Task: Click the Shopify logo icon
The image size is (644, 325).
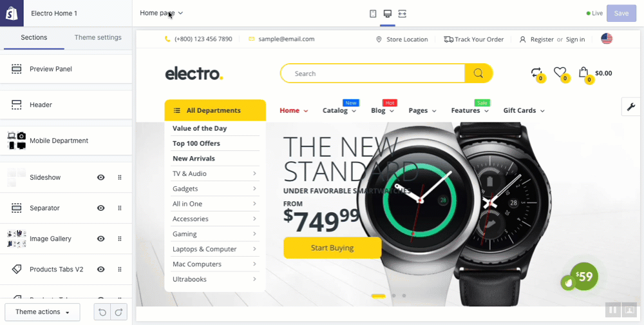Action: 12,13
